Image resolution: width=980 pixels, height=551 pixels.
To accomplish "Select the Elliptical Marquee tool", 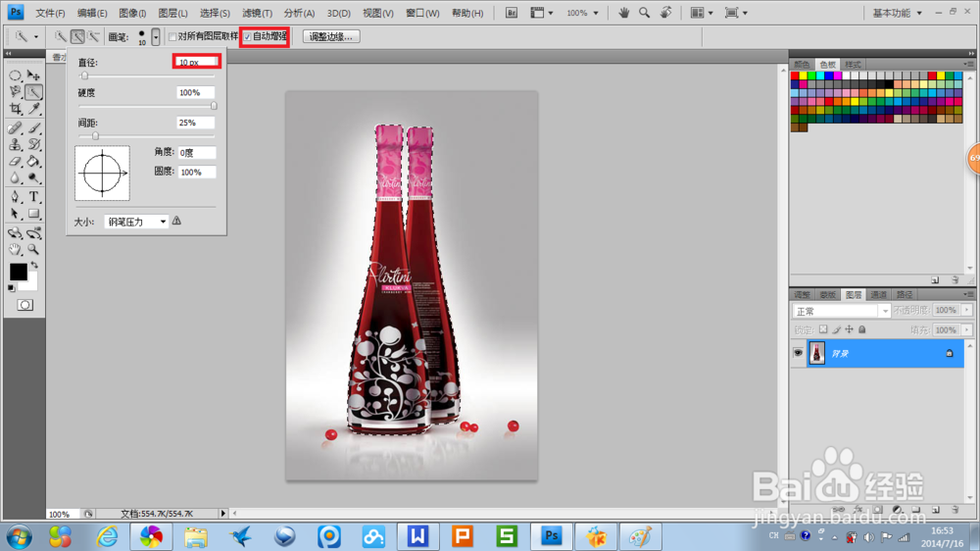I will [15, 75].
